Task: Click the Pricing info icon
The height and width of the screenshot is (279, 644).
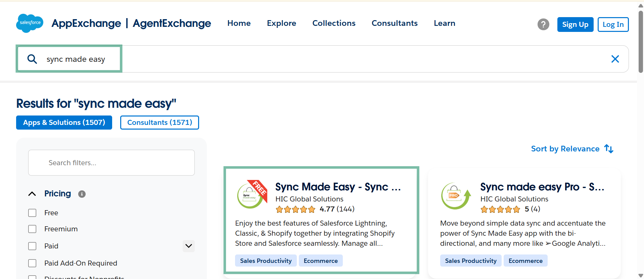Action: click(82, 194)
